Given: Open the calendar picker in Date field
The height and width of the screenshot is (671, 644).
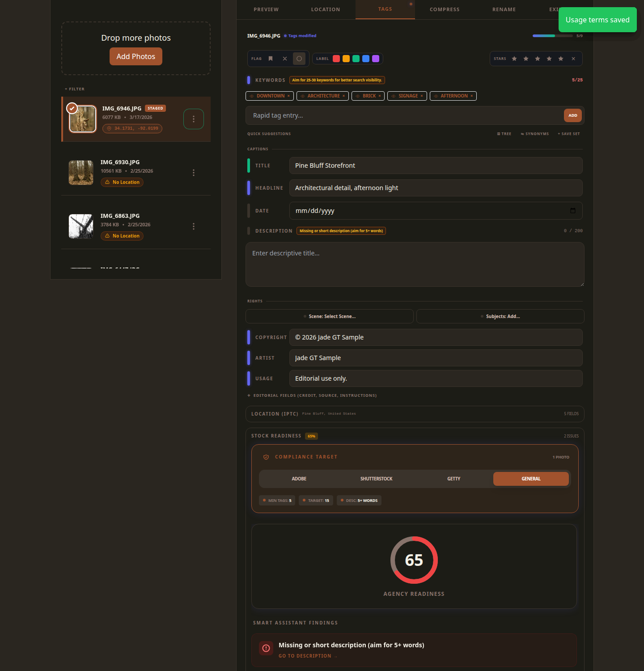Looking at the screenshot, I should pyautogui.click(x=573, y=211).
